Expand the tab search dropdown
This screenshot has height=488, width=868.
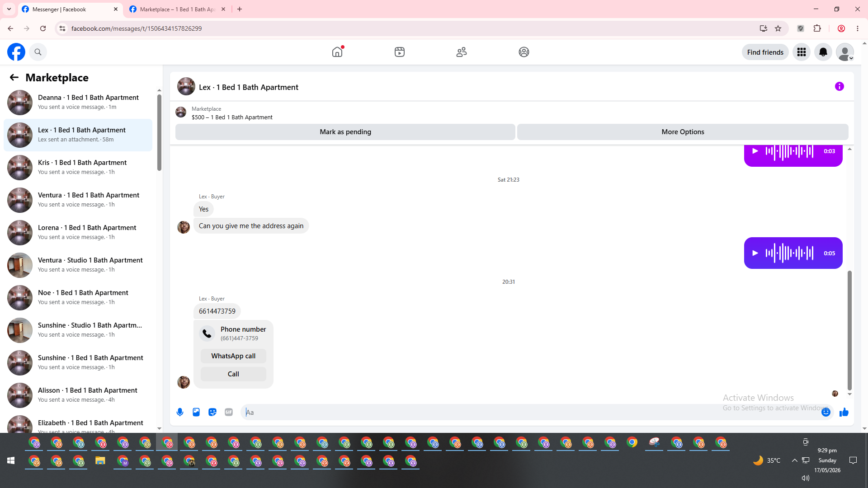(9, 9)
